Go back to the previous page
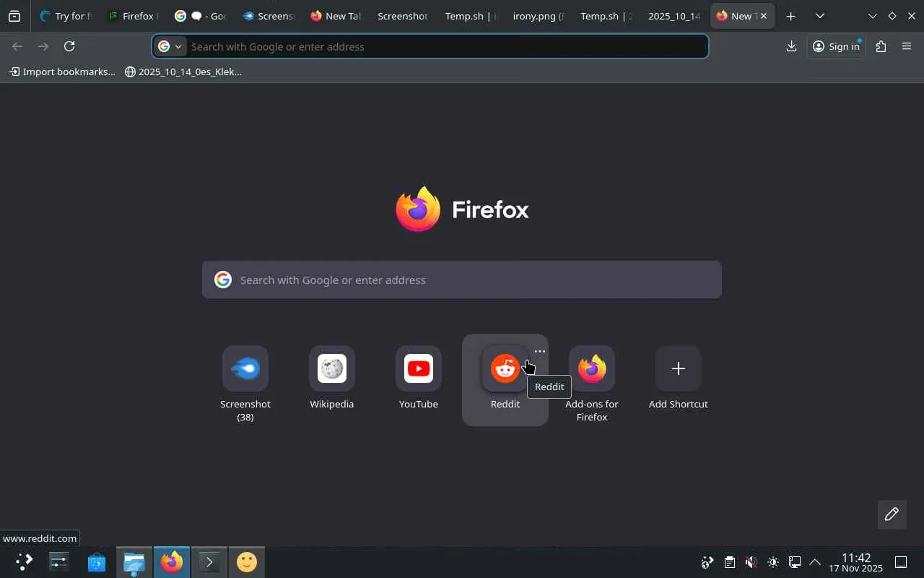 tap(17, 46)
